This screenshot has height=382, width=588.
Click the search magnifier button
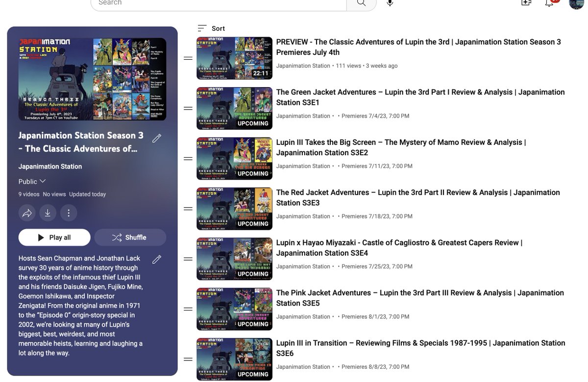point(361,2)
